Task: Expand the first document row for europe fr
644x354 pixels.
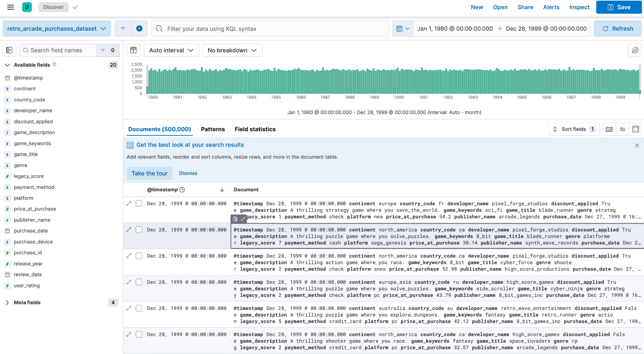Action: 129,204
